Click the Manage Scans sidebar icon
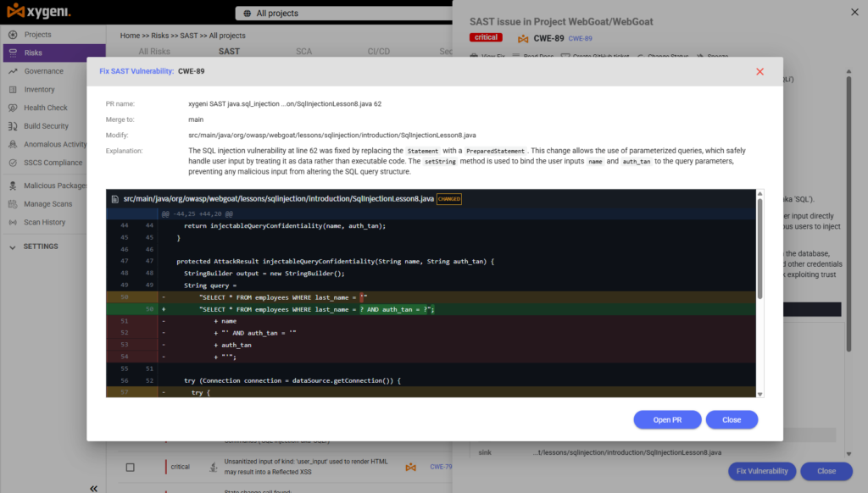 tap(13, 203)
